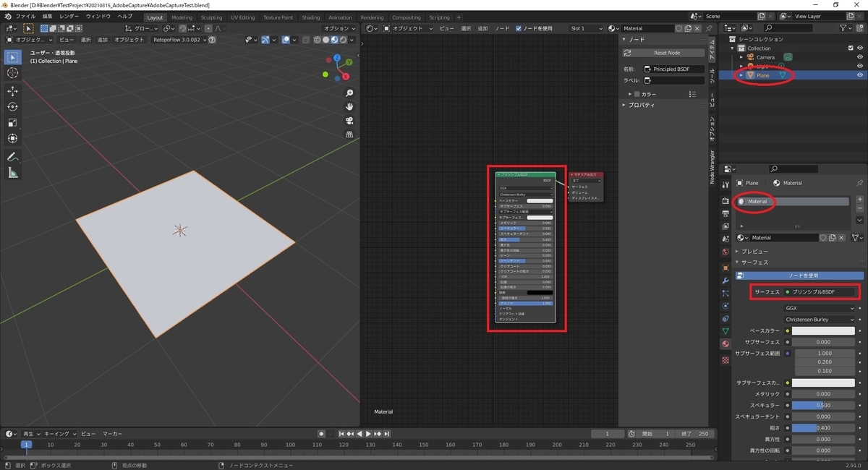Open the GGX distribution dropdown
The height and width of the screenshot is (470, 868).
click(820, 308)
